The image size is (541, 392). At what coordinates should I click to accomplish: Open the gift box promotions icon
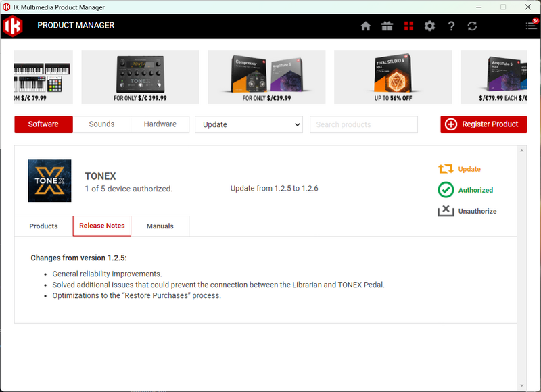387,26
